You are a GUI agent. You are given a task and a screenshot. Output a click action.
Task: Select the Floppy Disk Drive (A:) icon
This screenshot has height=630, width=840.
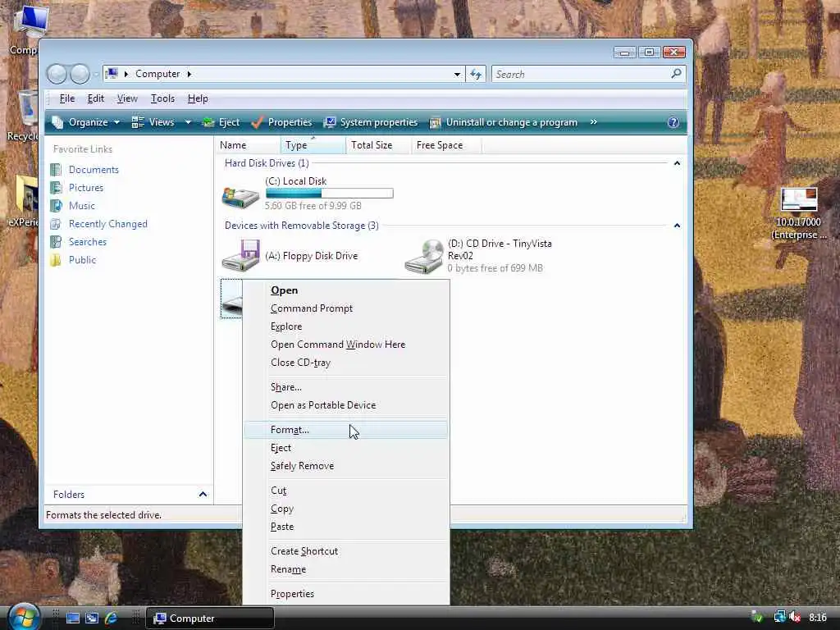[240, 256]
